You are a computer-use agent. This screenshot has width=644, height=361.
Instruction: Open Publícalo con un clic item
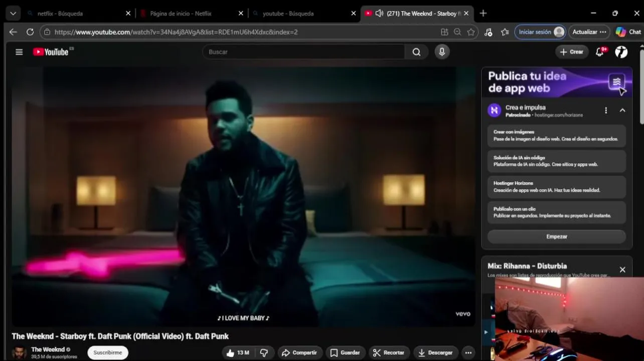click(557, 212)
